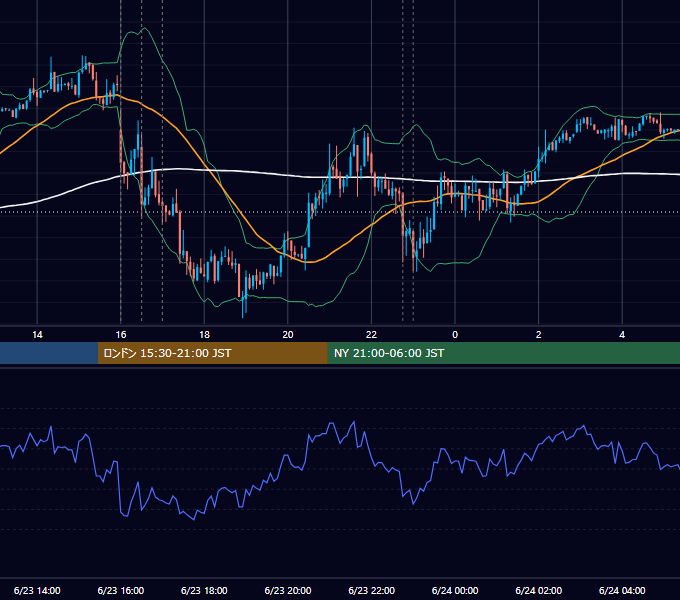Select the NY 21:00-06:00 JST session bar

click(x=503, y=353)
